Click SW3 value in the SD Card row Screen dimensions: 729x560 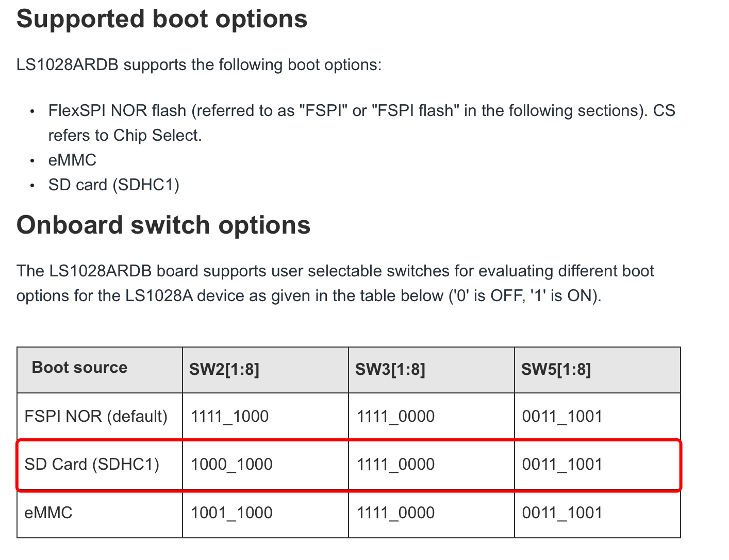pos(396,464)
